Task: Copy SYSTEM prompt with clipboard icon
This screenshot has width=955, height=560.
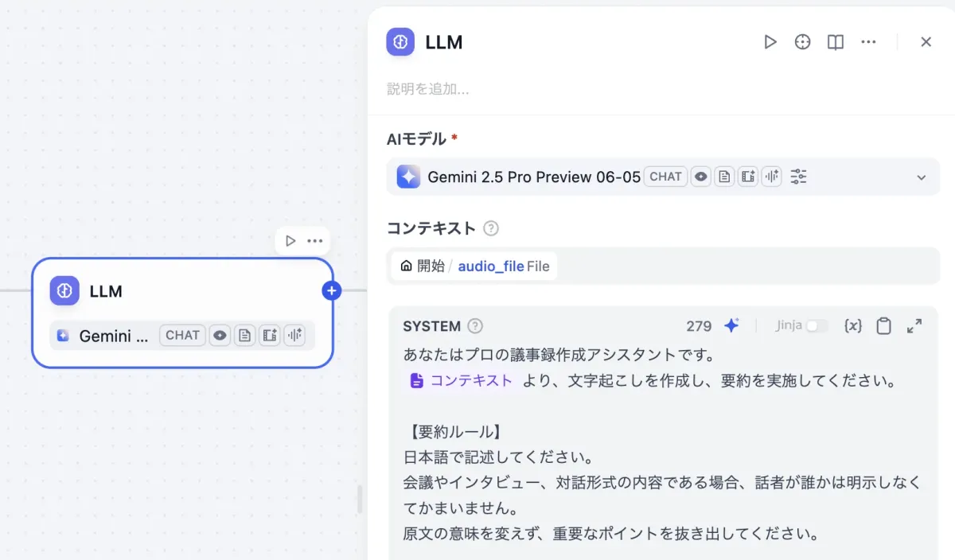Action: [883, 325]
